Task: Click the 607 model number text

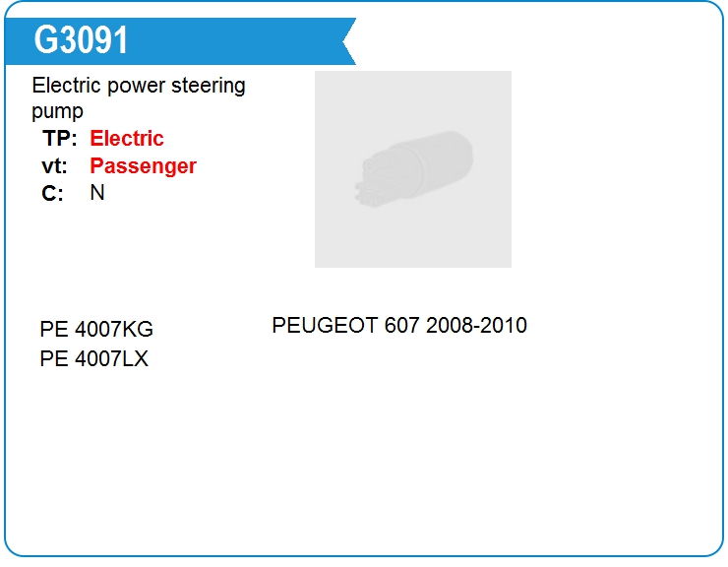Action: click(x=402, y=325)
